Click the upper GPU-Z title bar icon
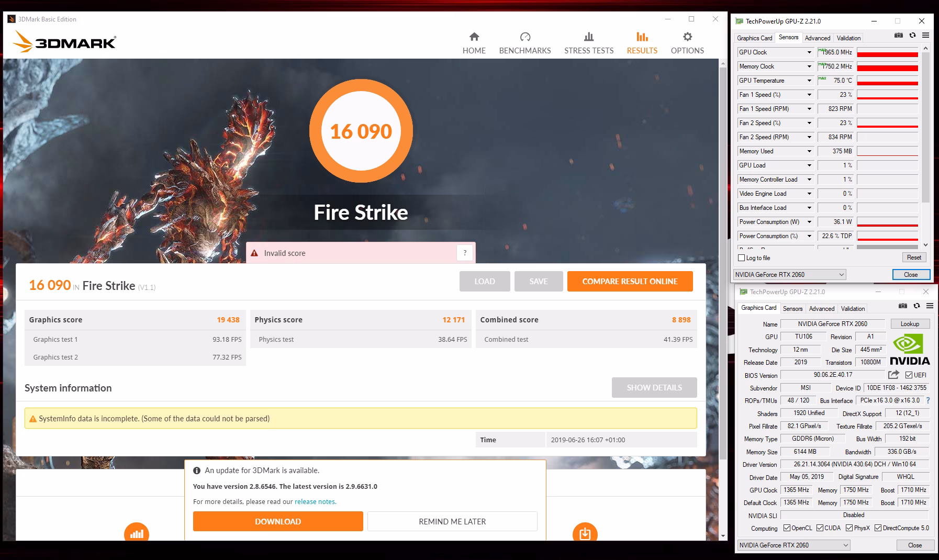This screenshot has height=560, width=939. (739, 21)
